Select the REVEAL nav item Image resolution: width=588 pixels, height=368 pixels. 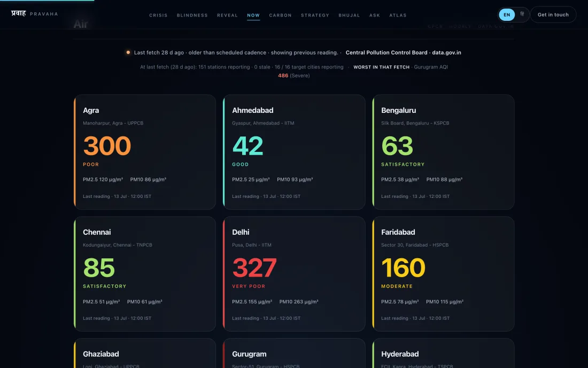click(x=227, y=16)
